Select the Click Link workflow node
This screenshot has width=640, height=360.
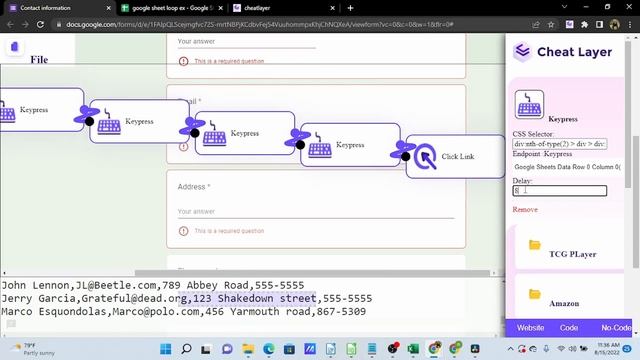point(456,156)
